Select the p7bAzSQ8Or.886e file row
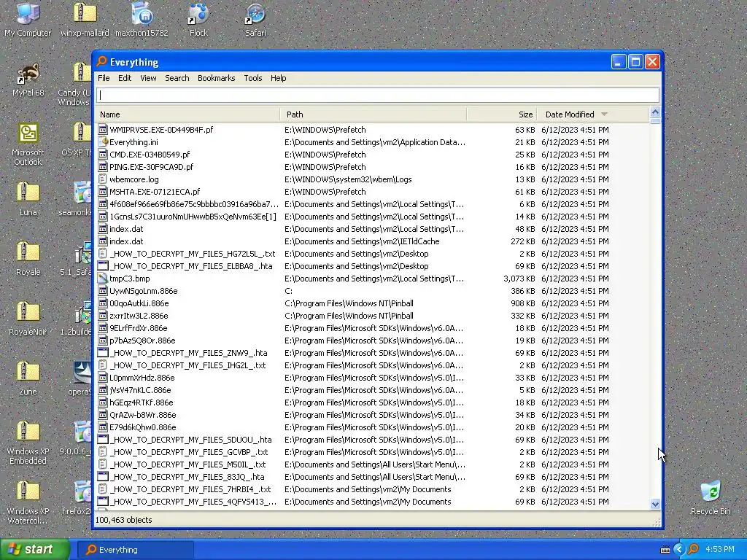Viewport: 747px width, 560px height. (x=373, y=341)
